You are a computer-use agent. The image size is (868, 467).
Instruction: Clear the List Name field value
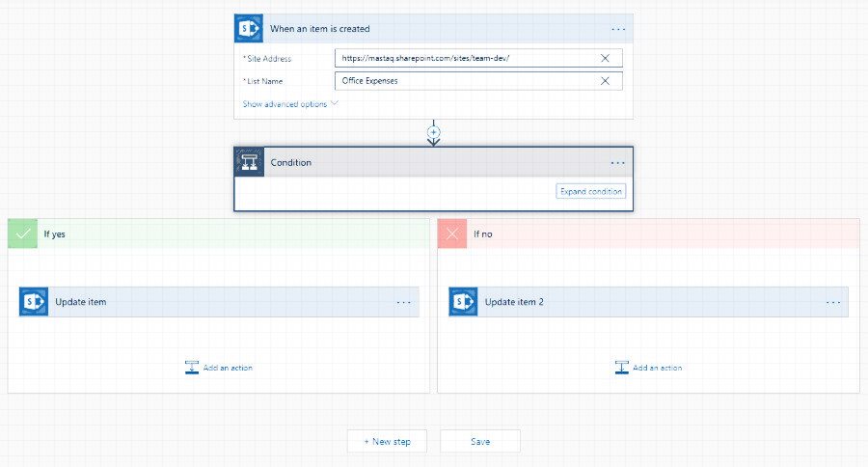point(605,81)
